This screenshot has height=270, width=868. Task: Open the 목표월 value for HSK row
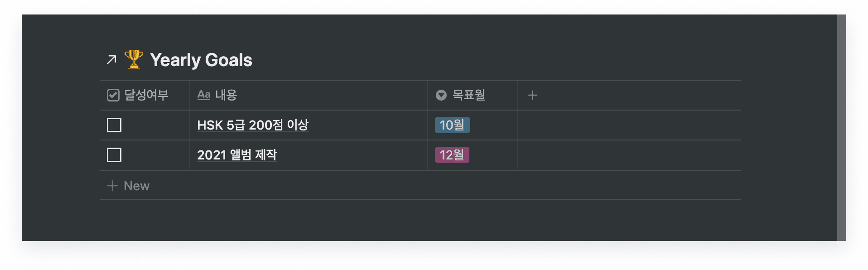tap(452, 125)
